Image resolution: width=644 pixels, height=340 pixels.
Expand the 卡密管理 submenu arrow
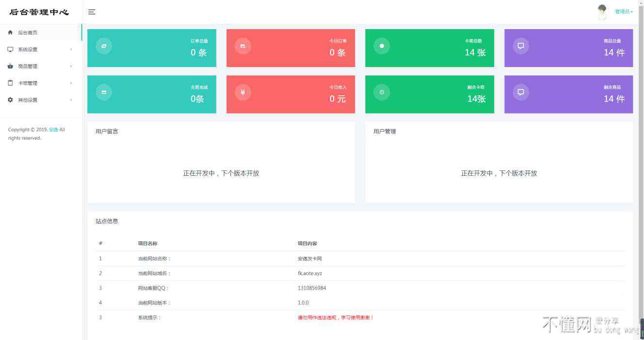(x=71, y=83)
